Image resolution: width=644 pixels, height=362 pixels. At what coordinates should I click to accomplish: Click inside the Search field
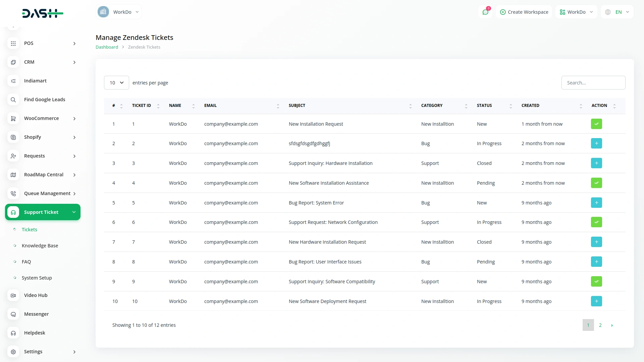click(x=593, y=82)
